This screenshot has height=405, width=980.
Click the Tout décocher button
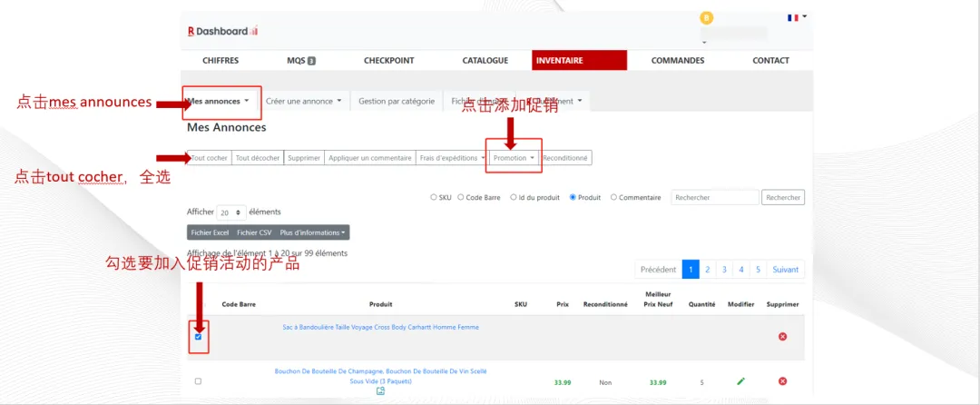(258, 158)
